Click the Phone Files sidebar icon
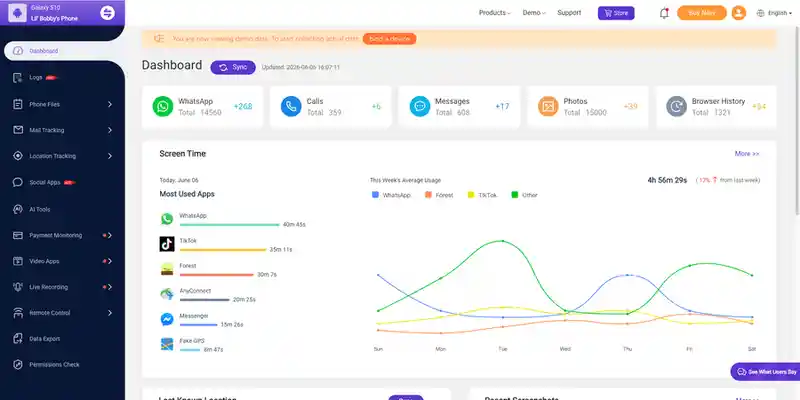Viewport: 800px width, 400px height. (x=18, y=104)
